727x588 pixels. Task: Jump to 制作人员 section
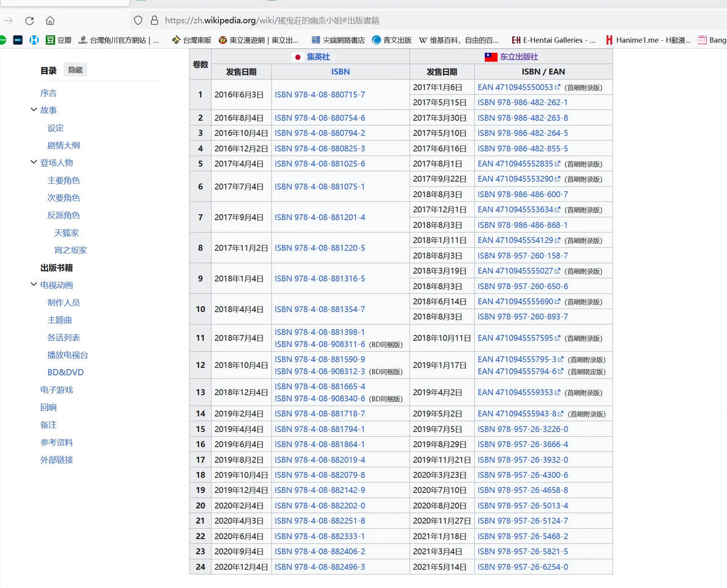(63, 303)
